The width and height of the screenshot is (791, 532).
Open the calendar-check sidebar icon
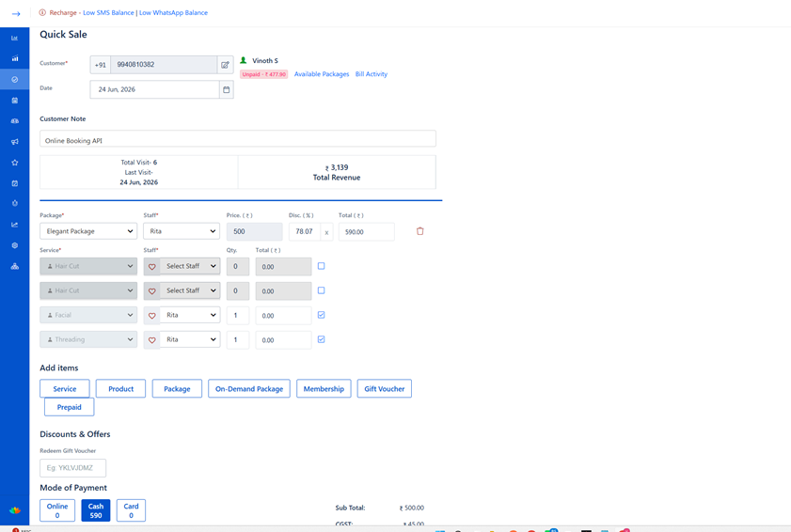[15, 183]
